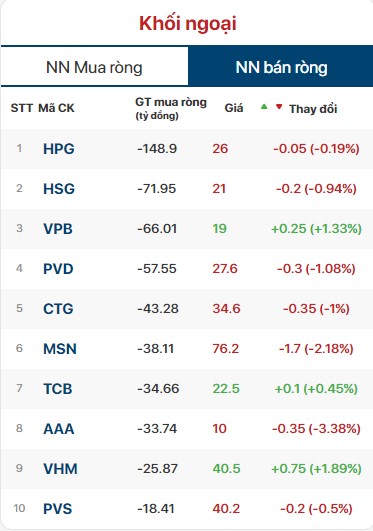This screenshot has height=531, width=373.
Task: Open the HPG stock code link
Action: [x=59, y=149]
